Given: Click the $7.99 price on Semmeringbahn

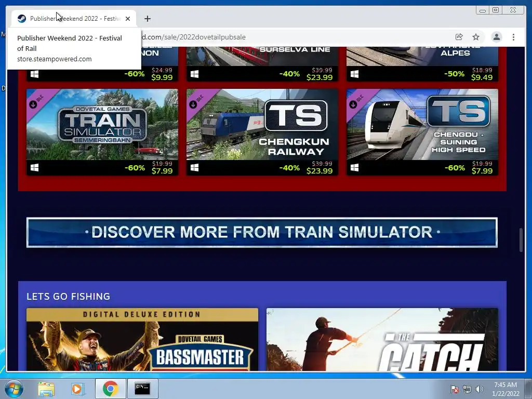Looking at the screenshot, I should (162, 171).
